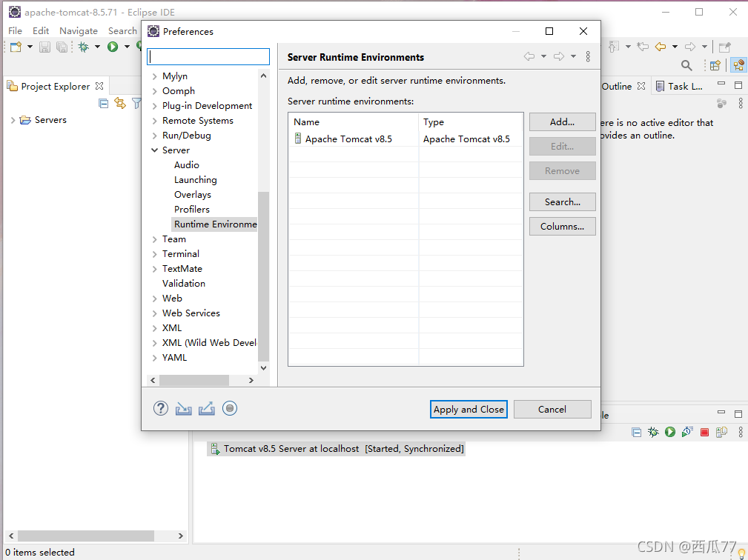Open Preferences help question mark icon
The width and height of the screenshot is (748, 560).
click(x=161, y=408)
